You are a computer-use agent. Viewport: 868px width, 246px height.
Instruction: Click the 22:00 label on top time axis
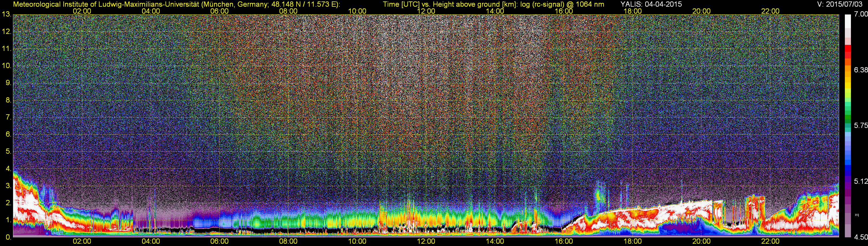(770, 11)
